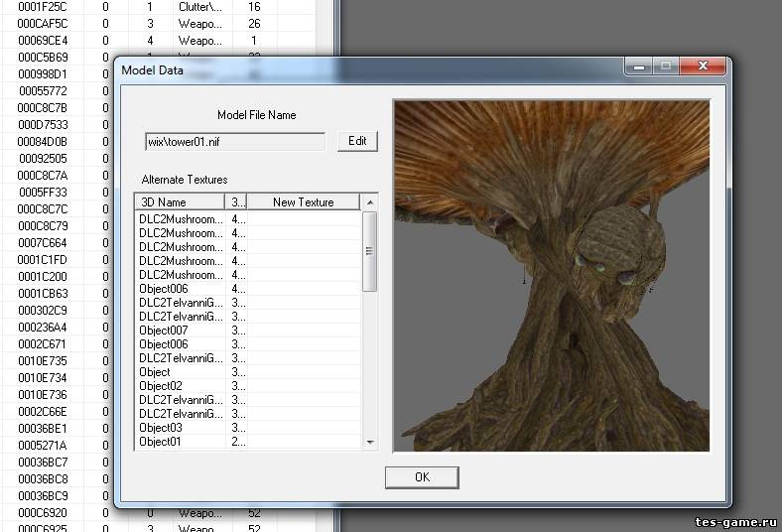This screenshot has width=782, height=532.
Task: Select form ID 0007C664 in background list
Action: coord(42,243)
